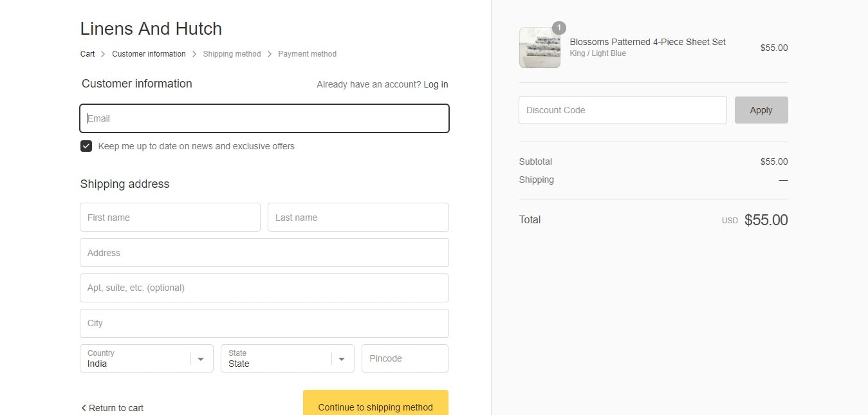Viewport: 868px width, 415px height.
Task: Click the Apt, suite, etc. optional field
Action: tap(264, 288)
